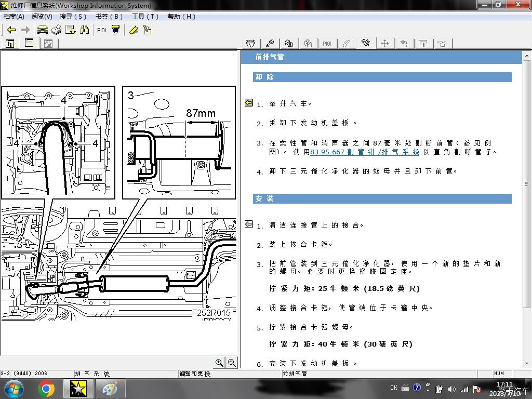Click the document with yellow down-arrow icon
532x399 pixels.
(x=71, y=30)
